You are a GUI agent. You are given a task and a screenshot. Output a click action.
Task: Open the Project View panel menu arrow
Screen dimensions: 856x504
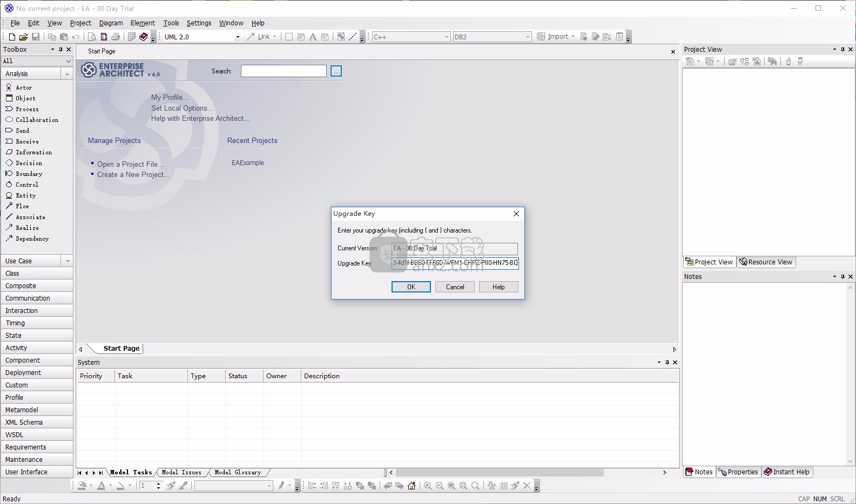(834, 50)
